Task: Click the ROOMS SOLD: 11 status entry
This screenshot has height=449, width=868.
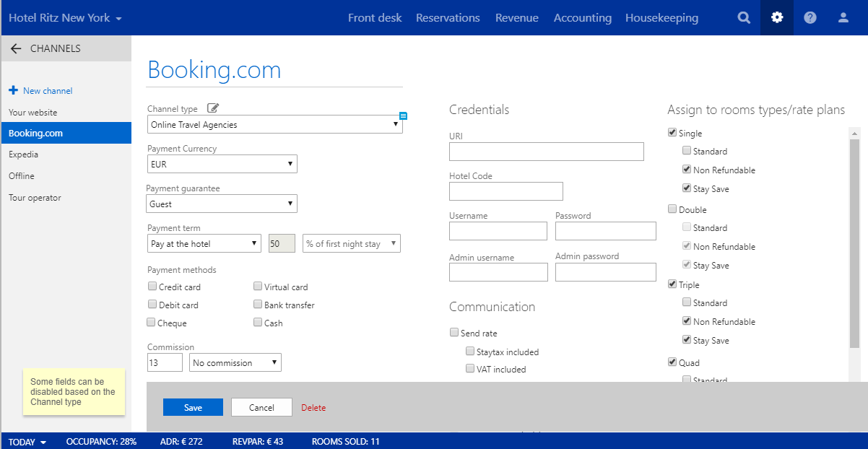Action: tap(345, 442)
